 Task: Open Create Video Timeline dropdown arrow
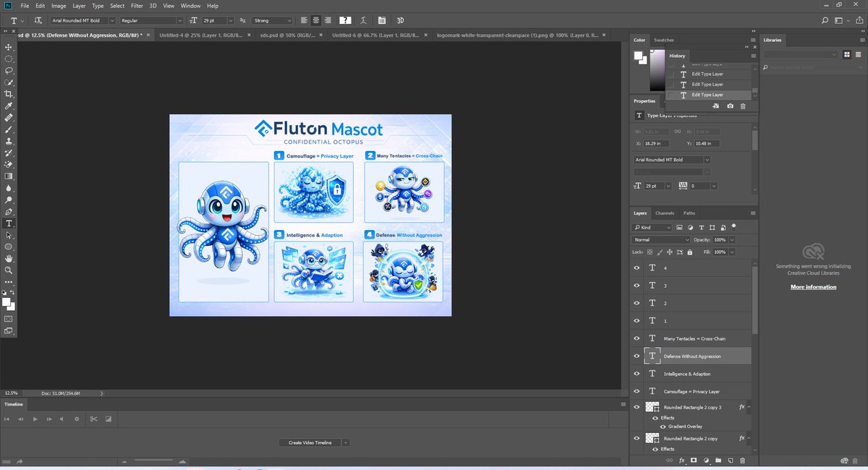click(x=345, y=443)
